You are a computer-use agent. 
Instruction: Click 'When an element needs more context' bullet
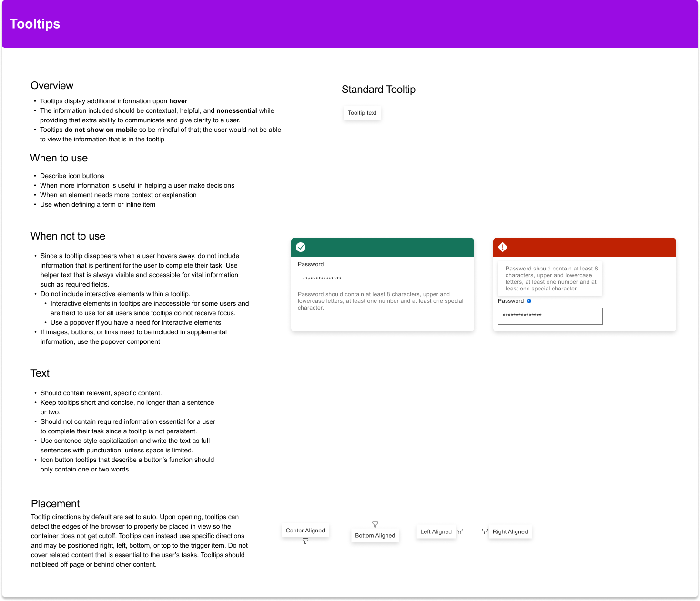click(118, 195)
